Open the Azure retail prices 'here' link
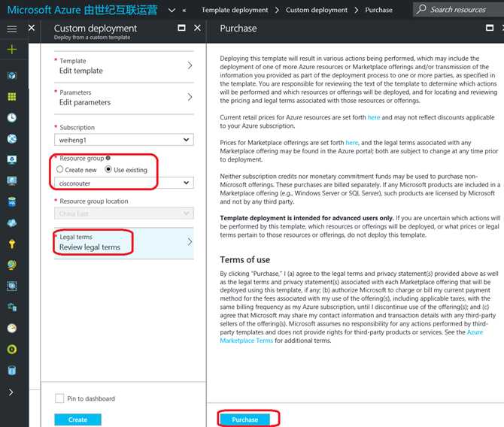The height and width of the screenshot is (427, 504). [x=374, y=117]
